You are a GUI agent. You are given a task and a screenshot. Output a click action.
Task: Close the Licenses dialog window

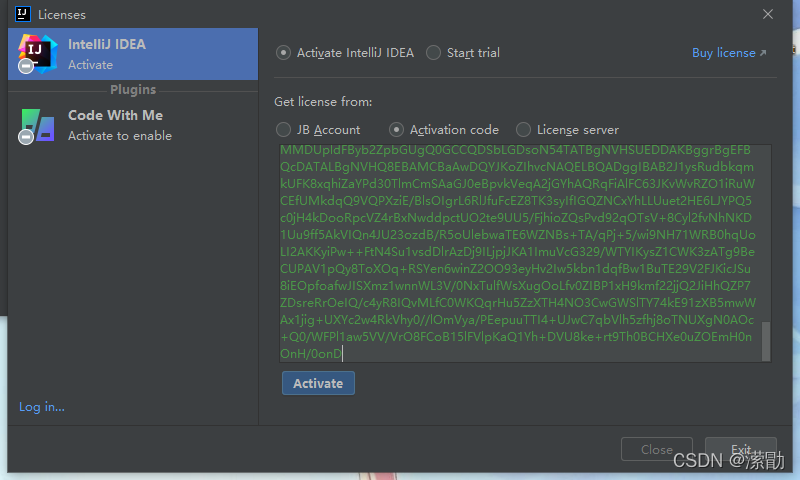768,14
